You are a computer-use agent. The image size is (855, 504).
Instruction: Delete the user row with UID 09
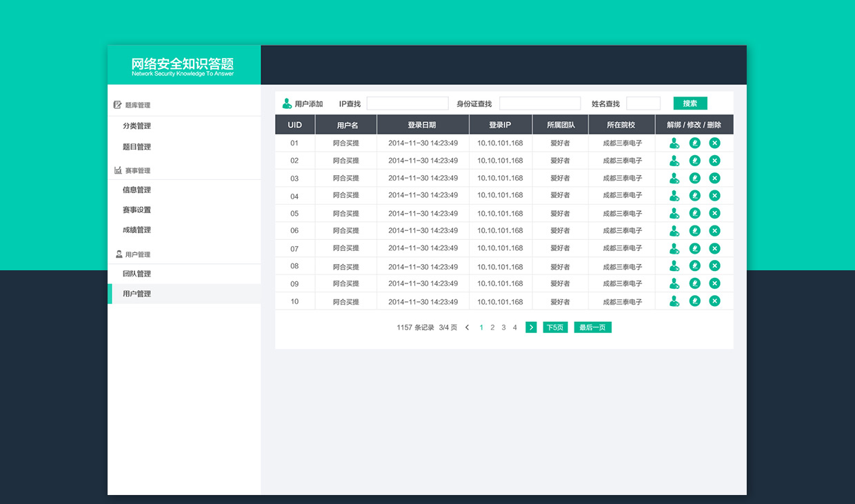click(x=714, y=283)
